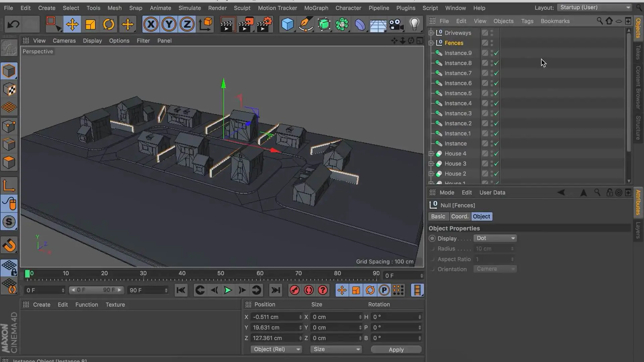Viewport: 644px width, 362px height.
Task: Open the Size mode dropdown
Action: point(336,349)
